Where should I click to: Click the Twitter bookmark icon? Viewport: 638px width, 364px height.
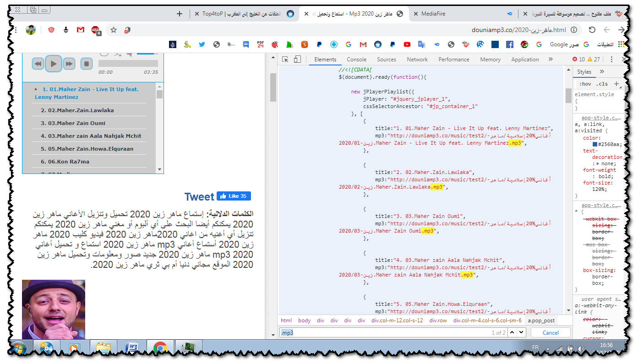point(202,44)
